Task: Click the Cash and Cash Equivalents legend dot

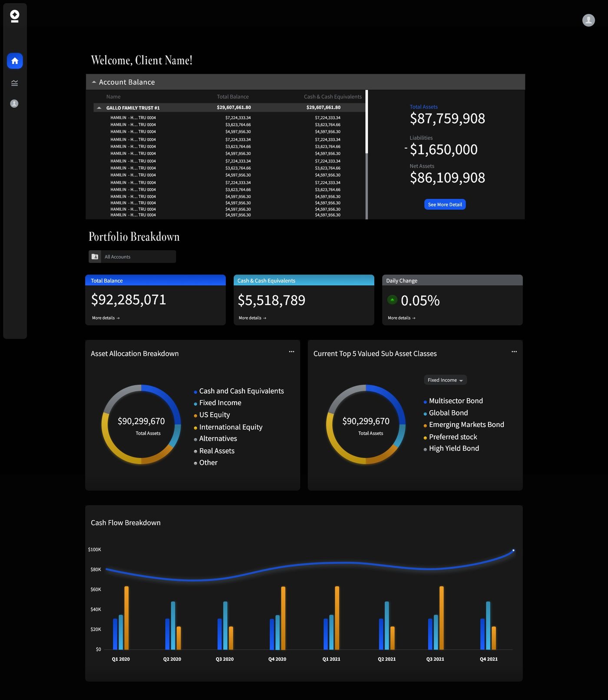Action: point(195,392)
